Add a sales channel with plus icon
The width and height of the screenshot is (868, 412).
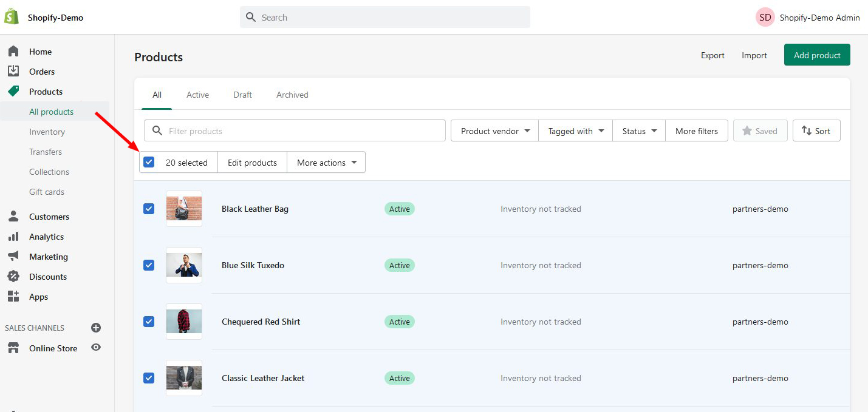pos(95,328)
